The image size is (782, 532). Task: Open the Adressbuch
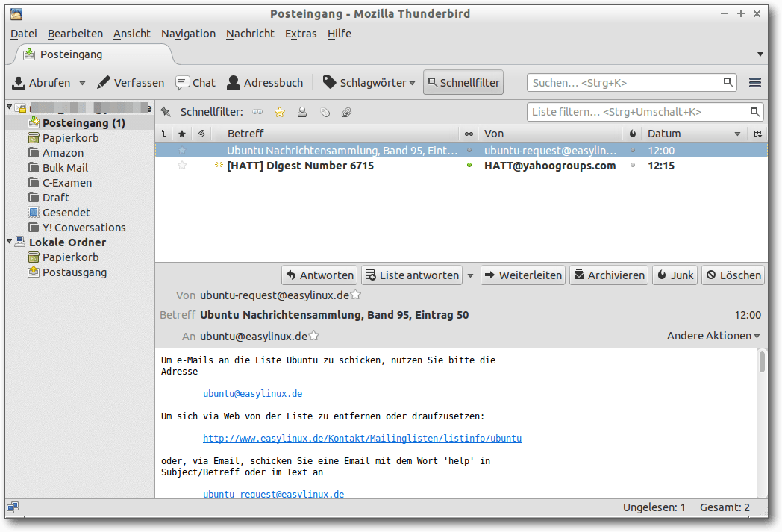[265, 83]
